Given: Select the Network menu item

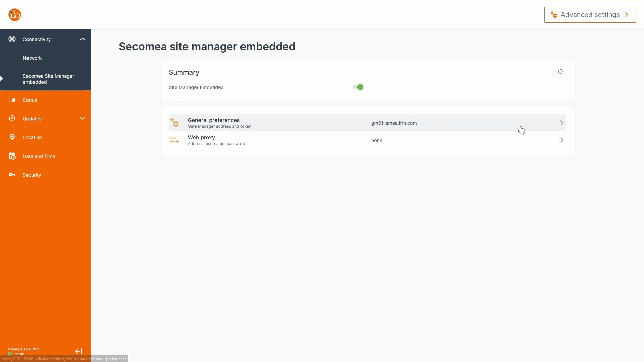Looking at the screenshot, I should coord(32,58).
